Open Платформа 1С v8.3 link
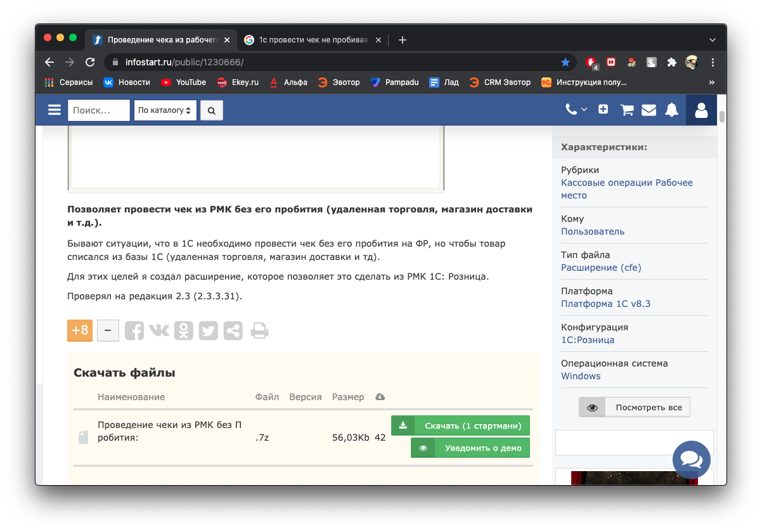762x532 pixels. 605,304
